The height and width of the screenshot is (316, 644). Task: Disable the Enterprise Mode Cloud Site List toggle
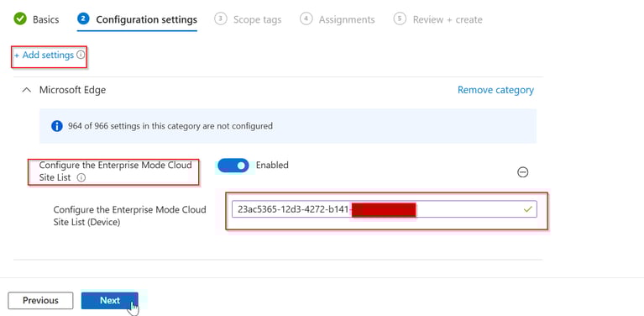(x=233, y=166)
